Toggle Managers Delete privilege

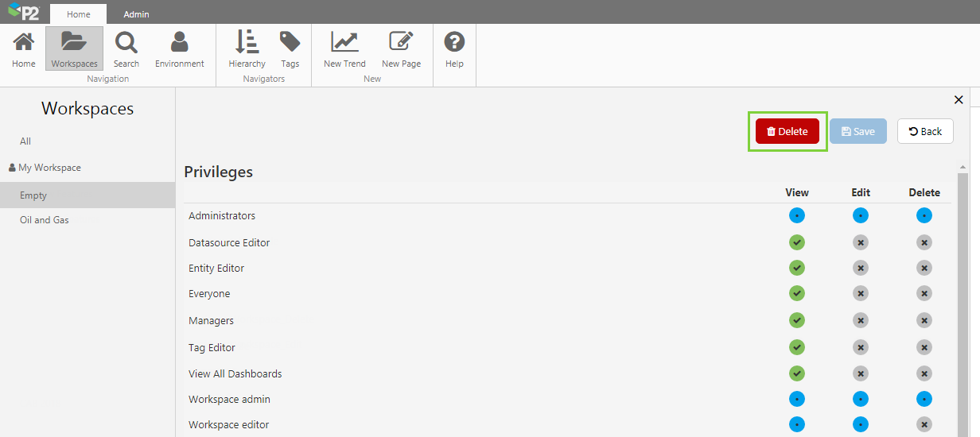pyautogui.click(x=924, y=320)
